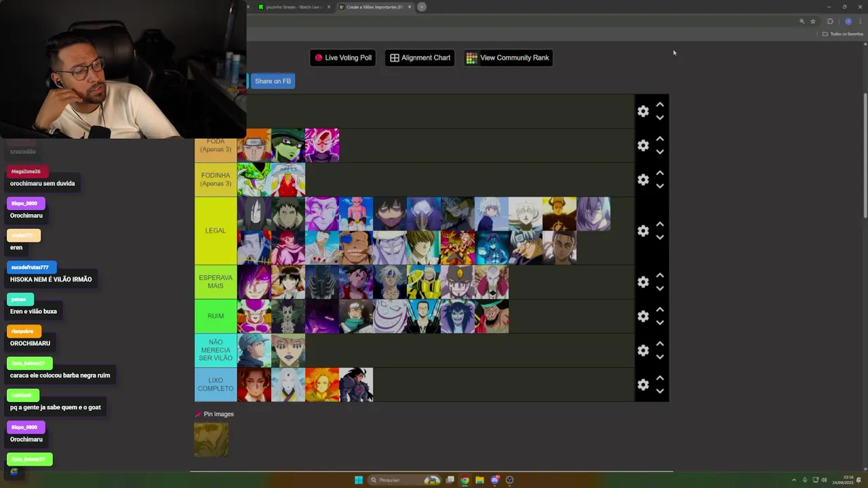Viewport: 868px width, 488px height.
Task: Click the NÃO MERECIA SER VILÃO tier label
Action: [x=216, y=350]
